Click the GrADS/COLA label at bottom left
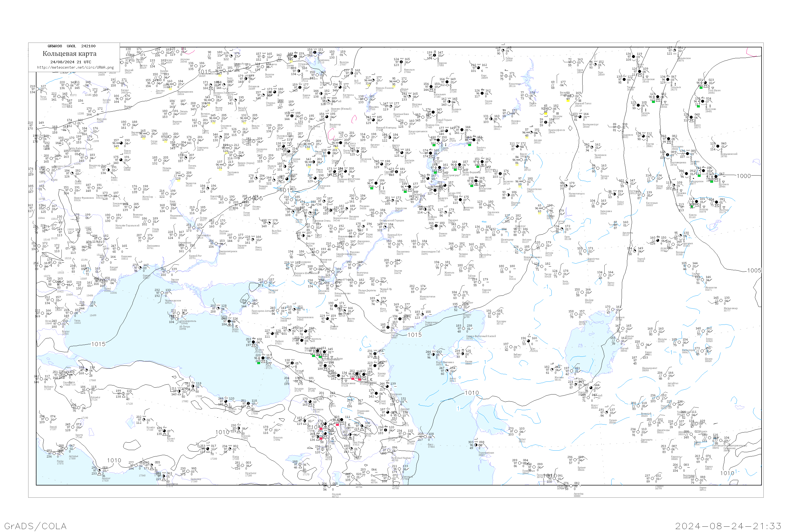 tap(35, 526)
